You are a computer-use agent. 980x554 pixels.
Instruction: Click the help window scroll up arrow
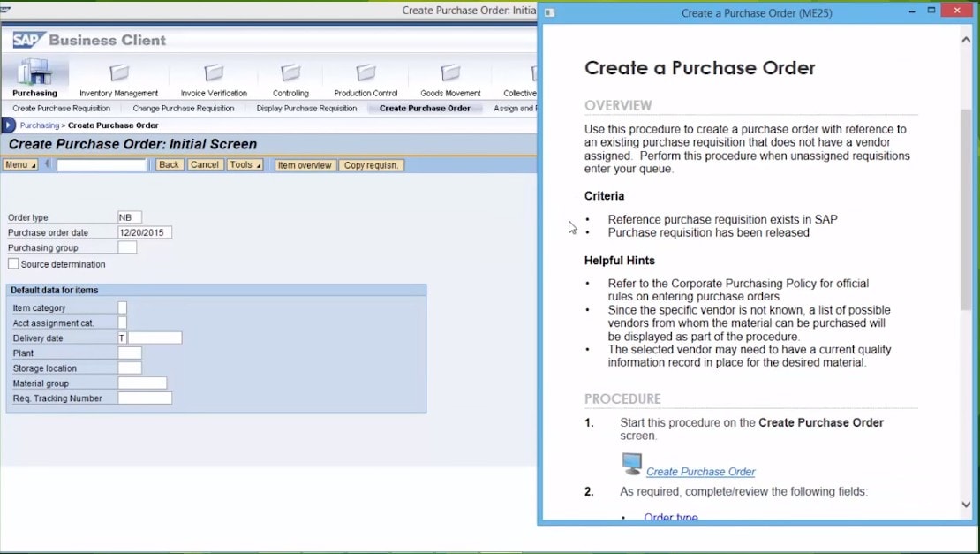click(x=966, y=40)
